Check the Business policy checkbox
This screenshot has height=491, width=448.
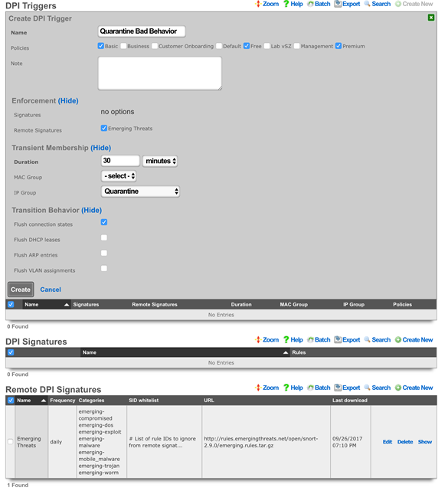(x=123, y=46)
